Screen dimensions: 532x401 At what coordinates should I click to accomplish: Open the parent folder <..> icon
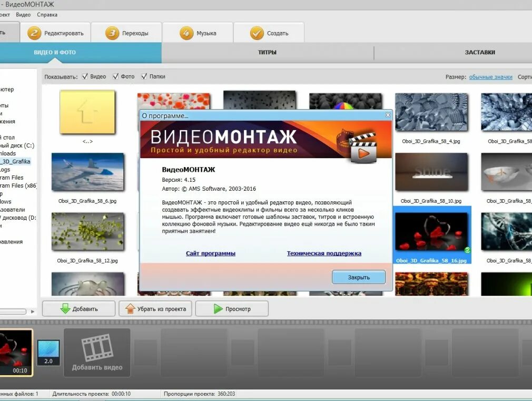87,112
